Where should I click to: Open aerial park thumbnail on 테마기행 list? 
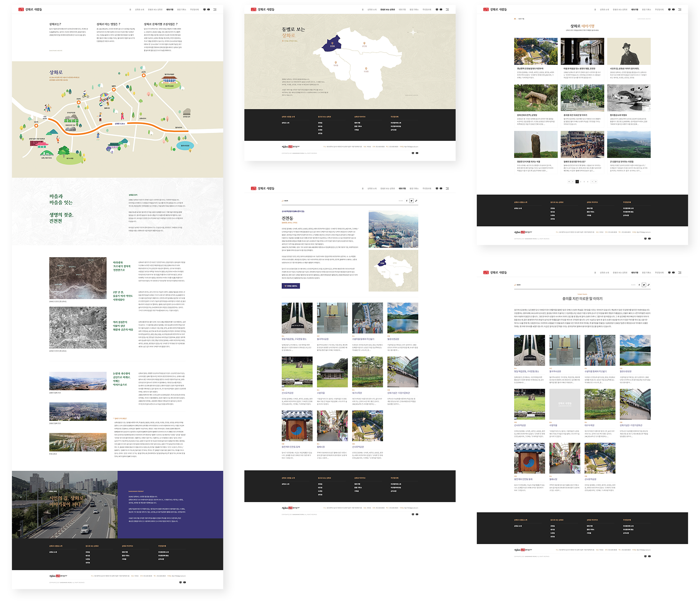coord(536,51)
